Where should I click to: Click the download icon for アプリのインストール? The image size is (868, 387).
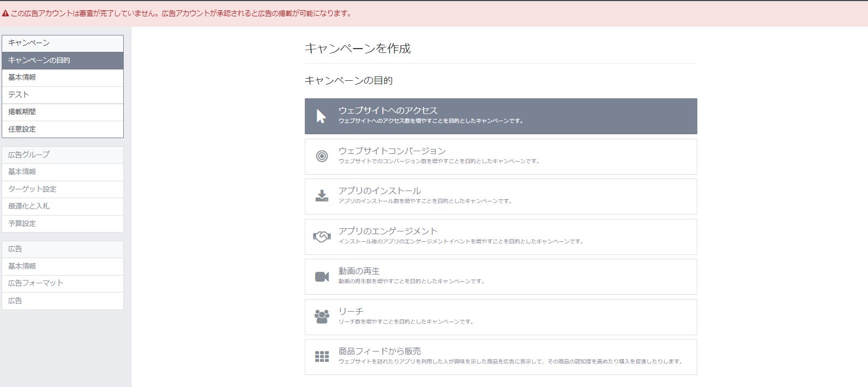pos(322,197)
